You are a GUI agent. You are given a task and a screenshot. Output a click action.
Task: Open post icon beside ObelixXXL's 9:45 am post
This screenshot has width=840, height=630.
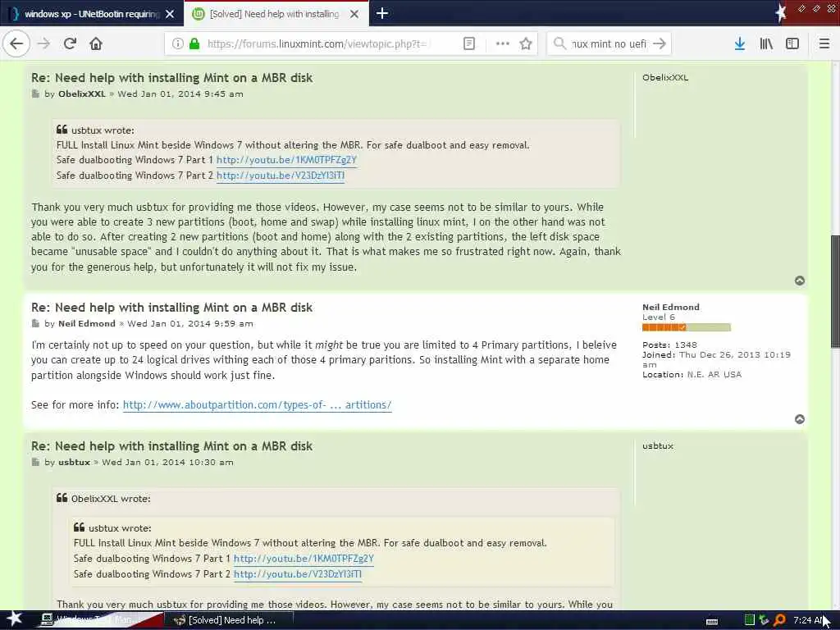pyautogui.click(x=35, y=94)
